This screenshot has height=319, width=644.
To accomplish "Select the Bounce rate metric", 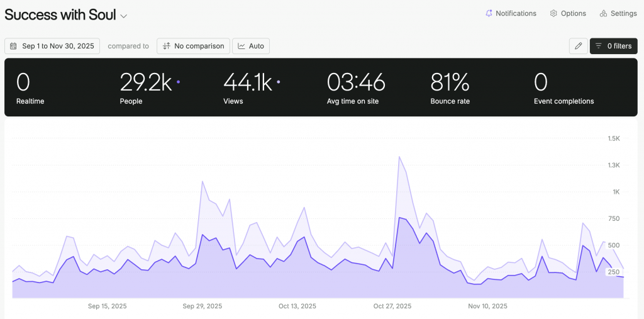I will tap(450, 88).
